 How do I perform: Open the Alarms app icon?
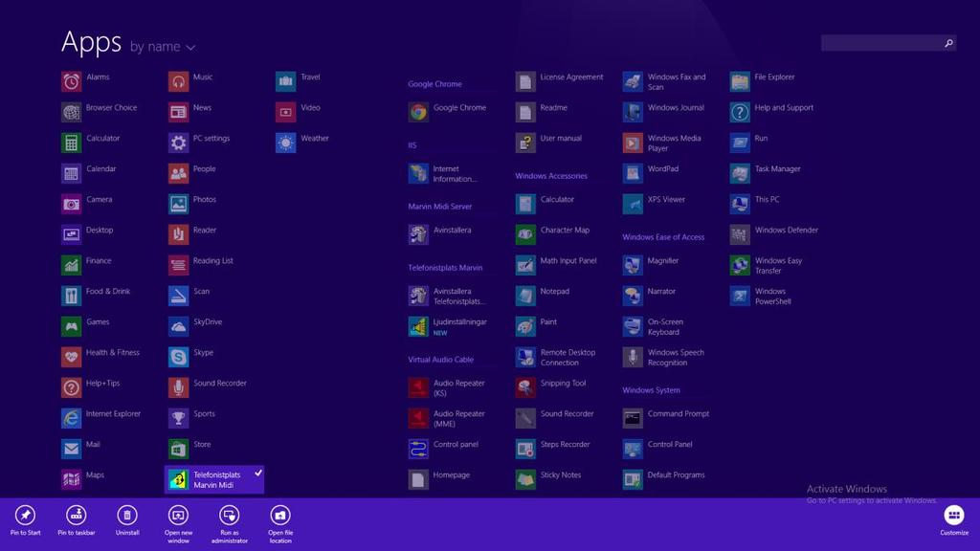coord(71,81)
